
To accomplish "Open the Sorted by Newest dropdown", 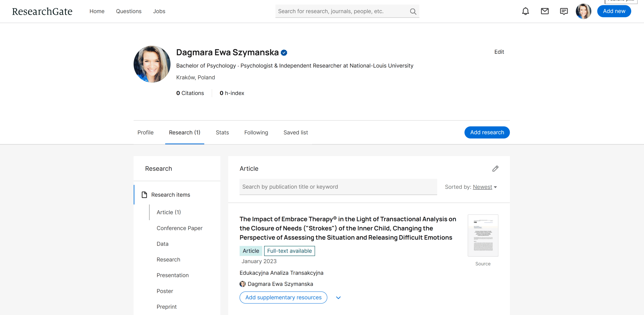I will [x=484, y=187].
